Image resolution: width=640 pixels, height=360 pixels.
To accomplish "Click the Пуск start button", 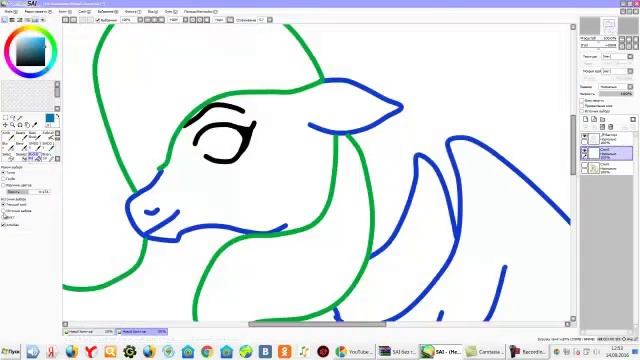I will coord(11,351).
